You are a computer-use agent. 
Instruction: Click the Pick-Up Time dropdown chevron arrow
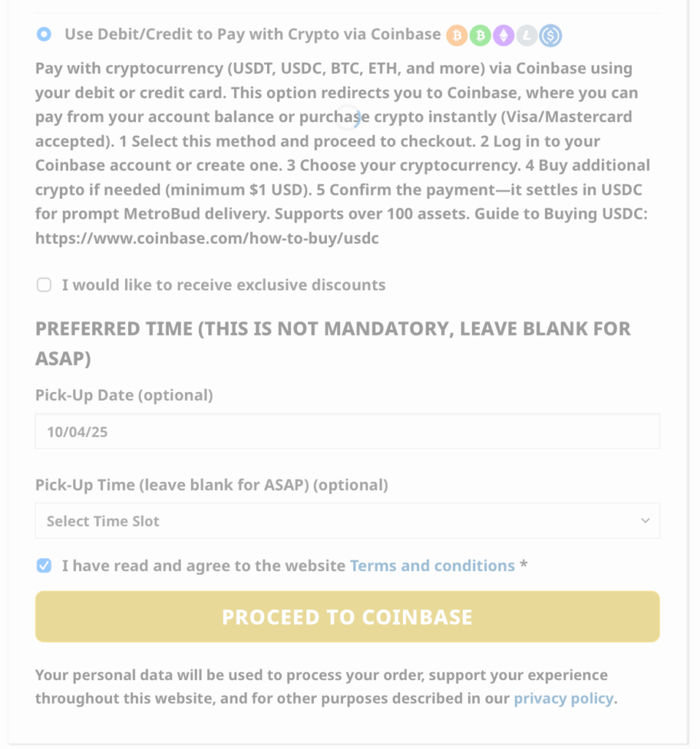(645, 521)
